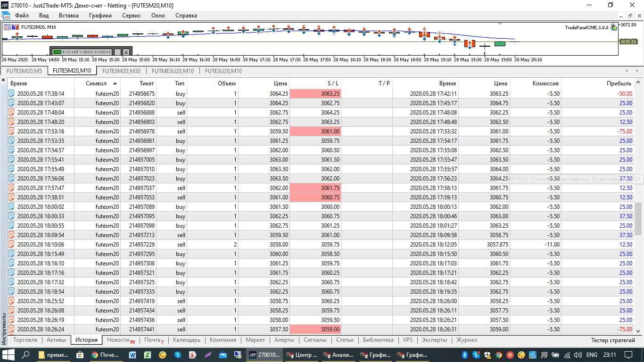Open the Календарь tab
The height and width of the screenshot is (362, 644).
click(x=187, y=340)
